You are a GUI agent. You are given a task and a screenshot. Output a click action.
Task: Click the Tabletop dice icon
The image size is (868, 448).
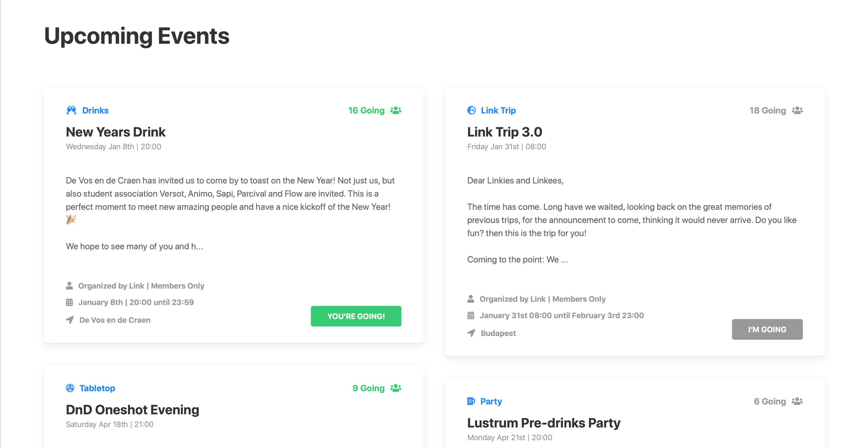70,388
